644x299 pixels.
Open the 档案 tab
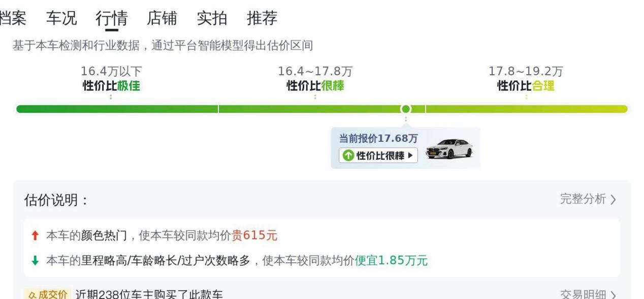tap(12, 18)
